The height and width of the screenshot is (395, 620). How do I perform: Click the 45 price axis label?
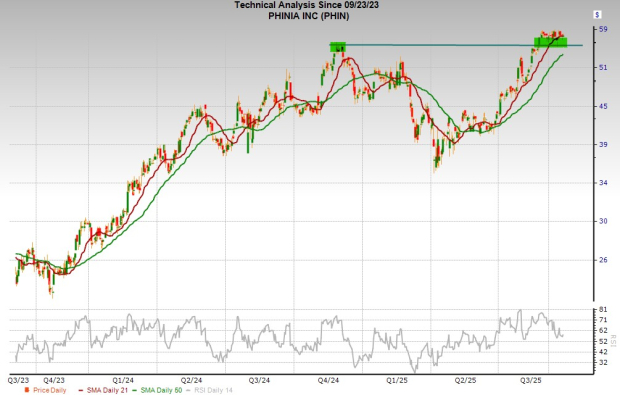tap(603, 106)
